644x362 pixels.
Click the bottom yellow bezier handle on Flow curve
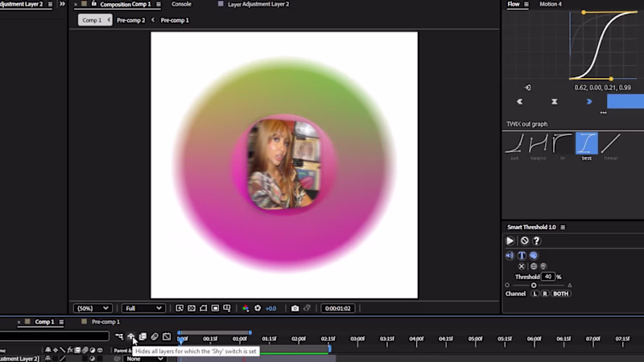pyautogui.click(x=611, y=78)
